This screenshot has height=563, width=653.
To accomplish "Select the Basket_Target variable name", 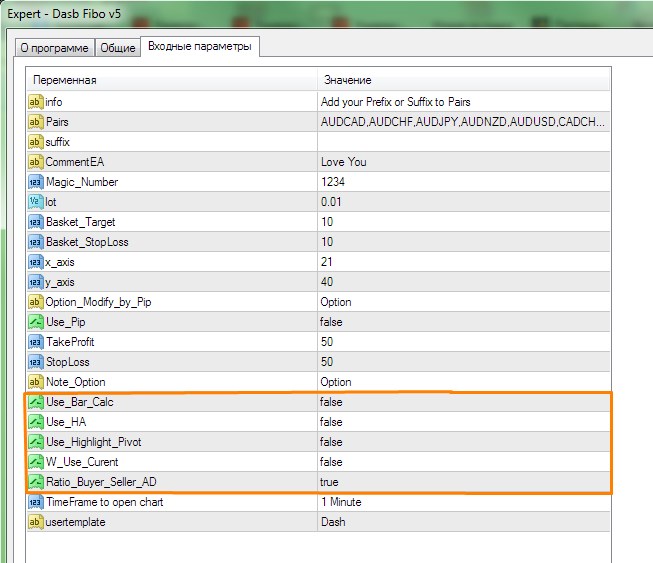I will pyautogui.click(x=80, y=222).
